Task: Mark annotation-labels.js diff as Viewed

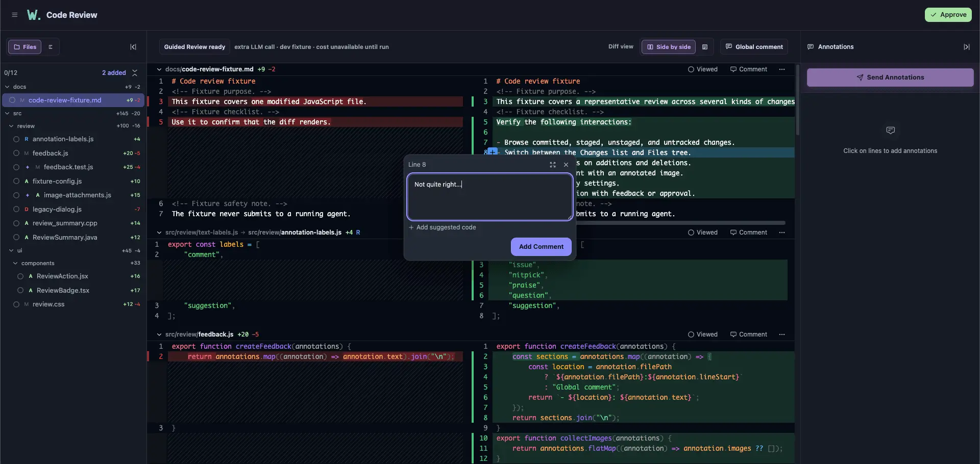Action: point(703,233)
